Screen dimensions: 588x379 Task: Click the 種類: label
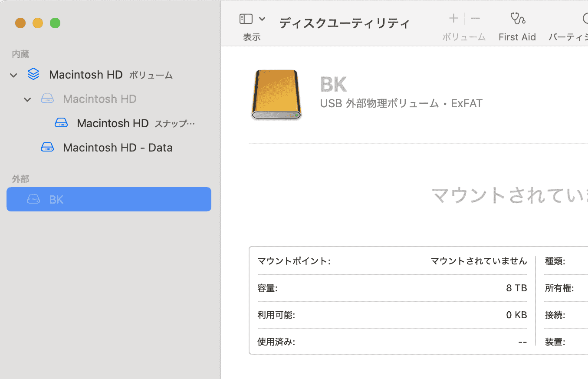point(555,261)
